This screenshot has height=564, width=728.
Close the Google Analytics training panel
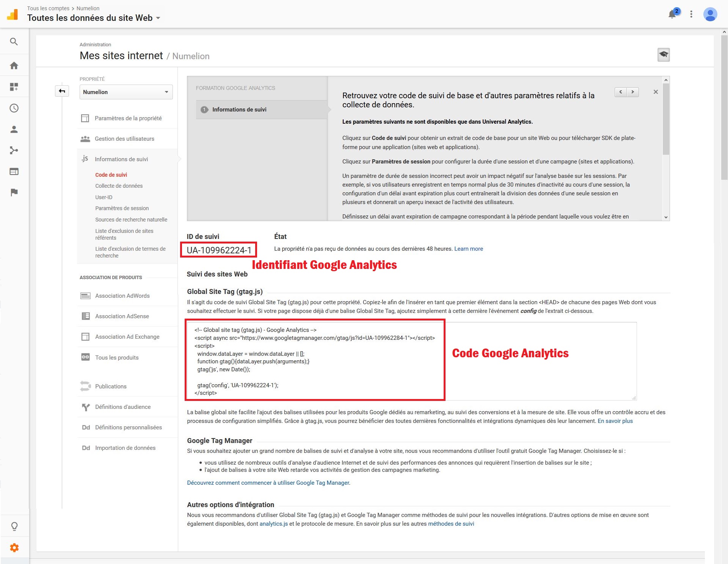coord(656,92)
